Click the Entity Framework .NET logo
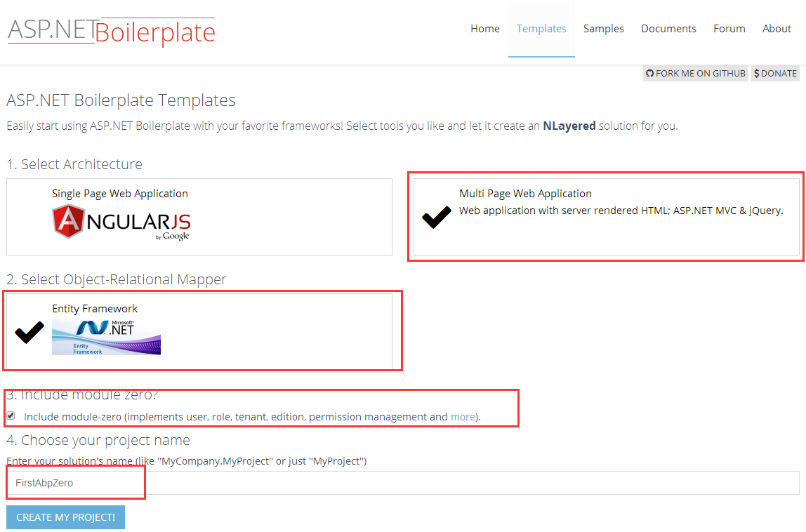The image size is (806, 532). 107,337
